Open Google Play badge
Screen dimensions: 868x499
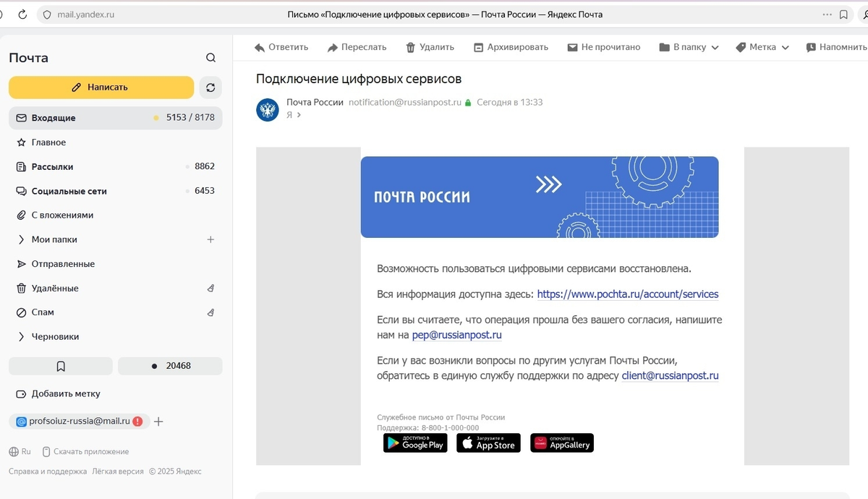[415, 443]
